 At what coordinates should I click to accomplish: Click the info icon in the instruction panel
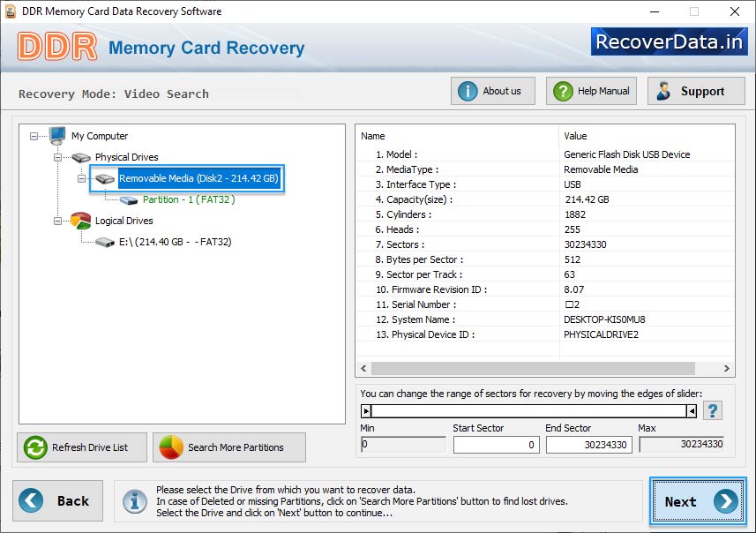pyautogui.click(x=134, y=501)
